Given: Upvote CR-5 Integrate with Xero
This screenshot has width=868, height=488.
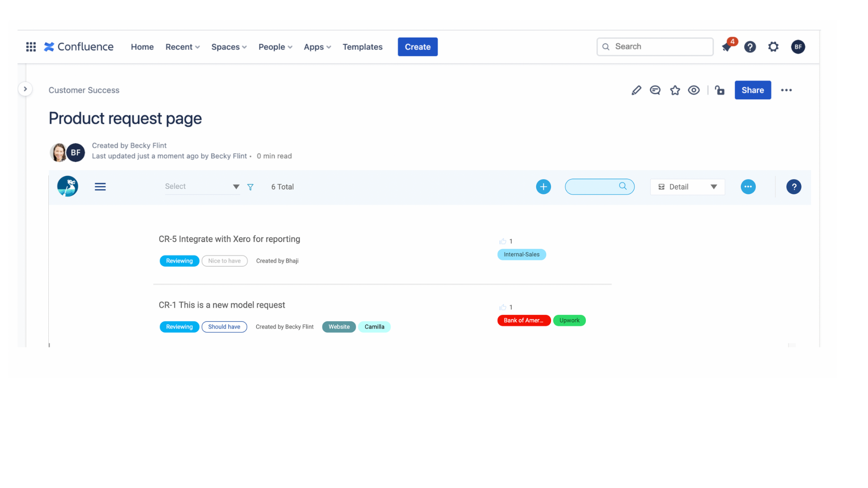Looking at the screenshot, I should tap(502, 241).
